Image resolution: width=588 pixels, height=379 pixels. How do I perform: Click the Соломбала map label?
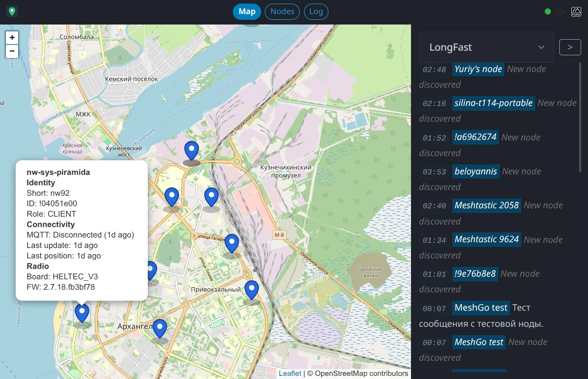point(76,37)
